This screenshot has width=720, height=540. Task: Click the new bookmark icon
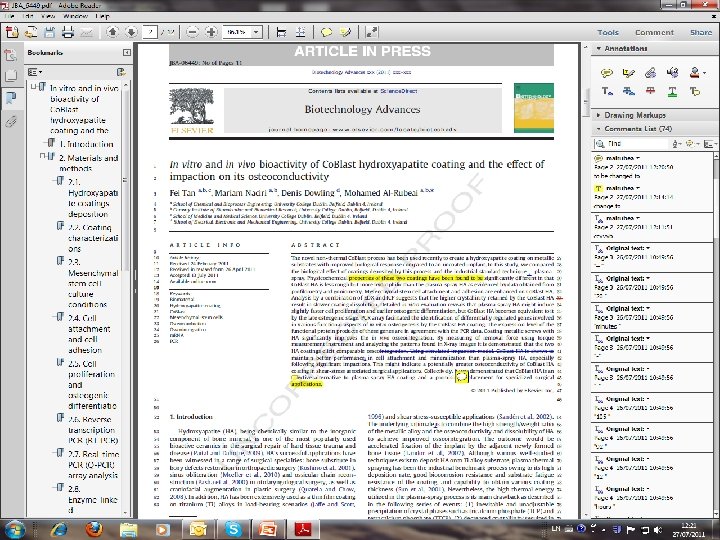pos(121,72)
